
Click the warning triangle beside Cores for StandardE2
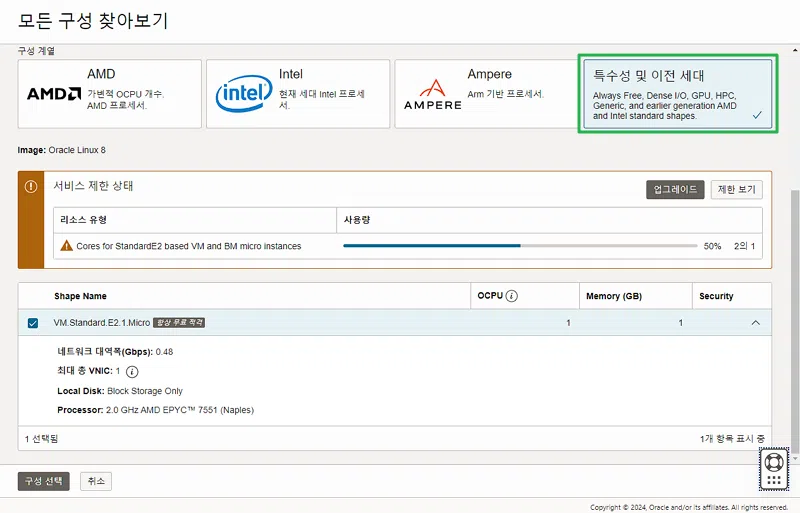(66, 246)
